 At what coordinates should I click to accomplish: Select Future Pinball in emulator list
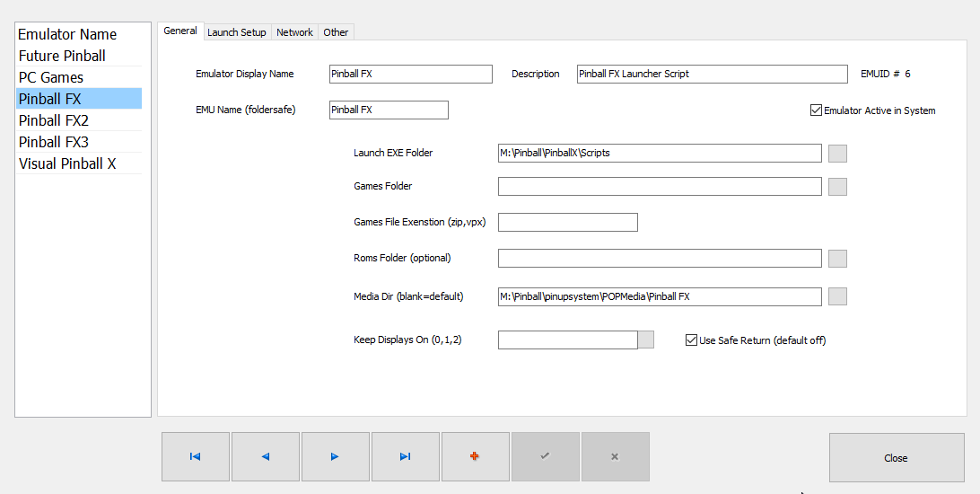pos(79,56)
